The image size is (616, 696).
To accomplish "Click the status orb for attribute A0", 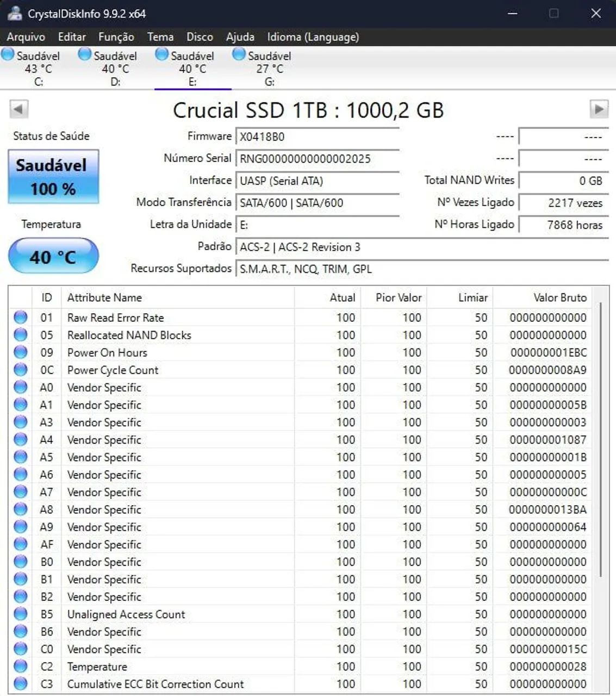I will tap(21, 387).
